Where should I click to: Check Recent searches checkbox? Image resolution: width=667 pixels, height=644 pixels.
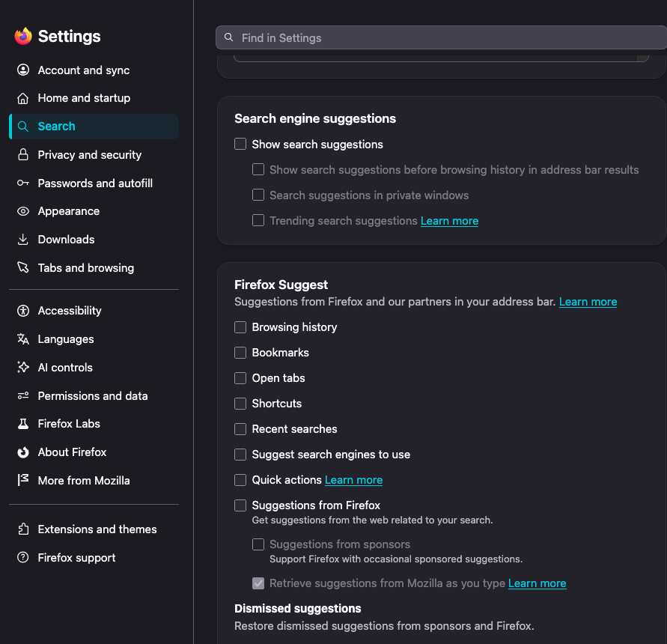coord(240,429)
